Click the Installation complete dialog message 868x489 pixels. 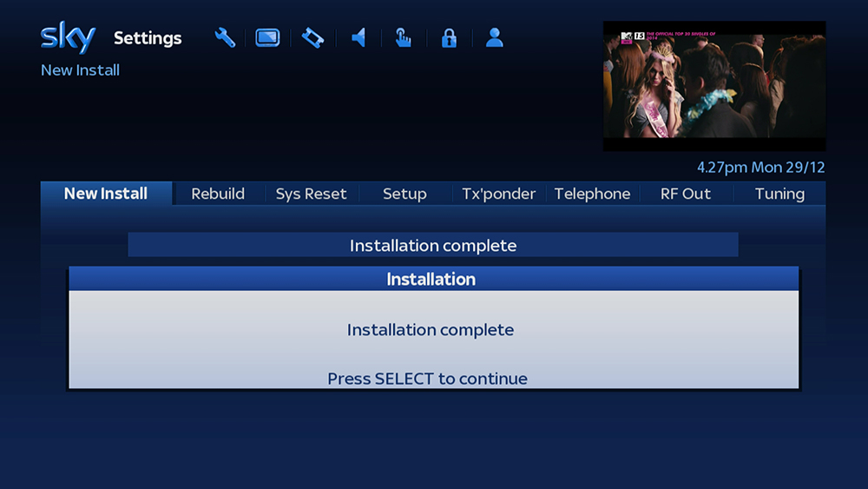coord(431,329)
